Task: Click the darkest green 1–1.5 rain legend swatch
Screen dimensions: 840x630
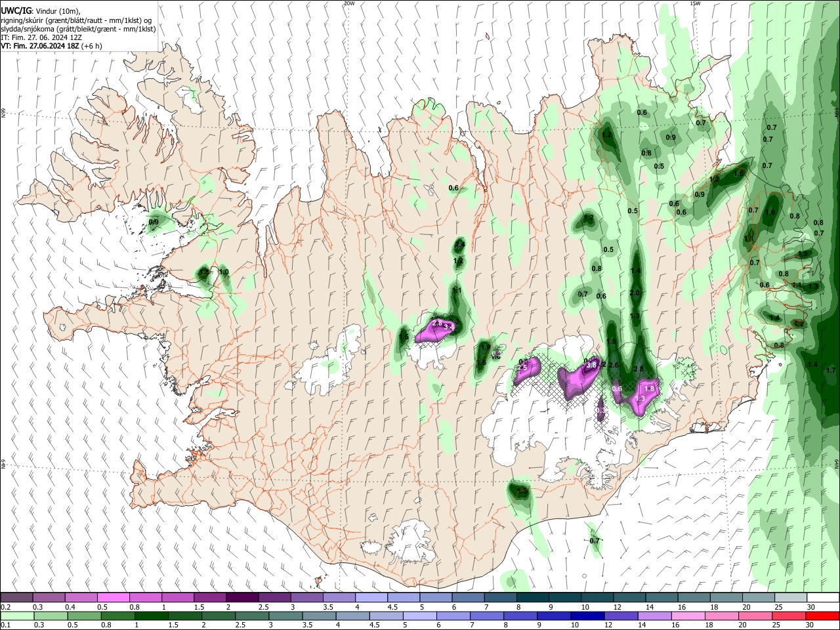Action: (x=153, y=616)
